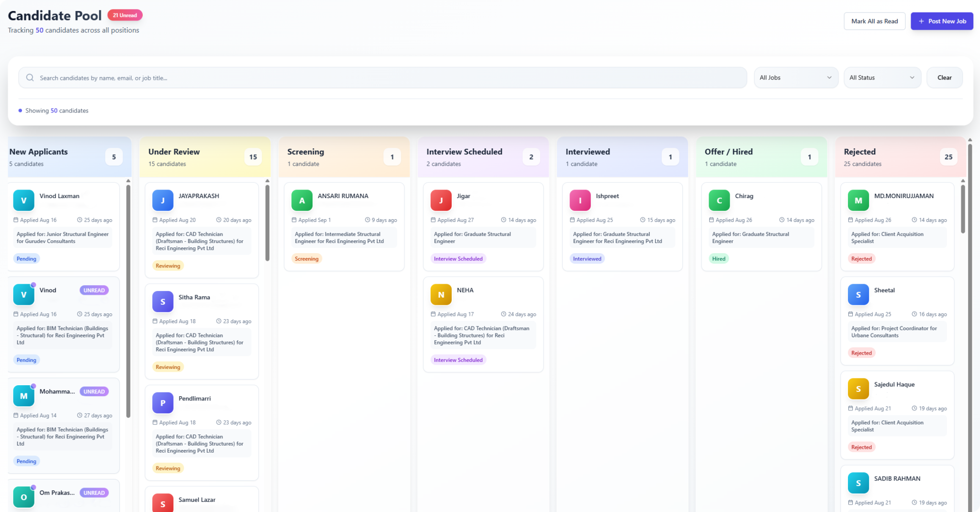
Task: Click the plus icon on Post New Job
Action: coord(921,21)
